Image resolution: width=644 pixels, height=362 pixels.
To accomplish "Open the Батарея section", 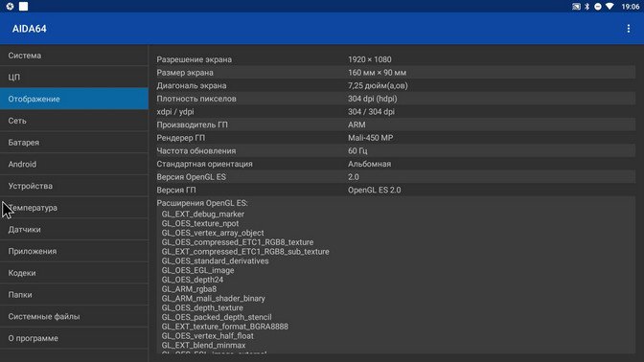I will [x=74, y=143].
